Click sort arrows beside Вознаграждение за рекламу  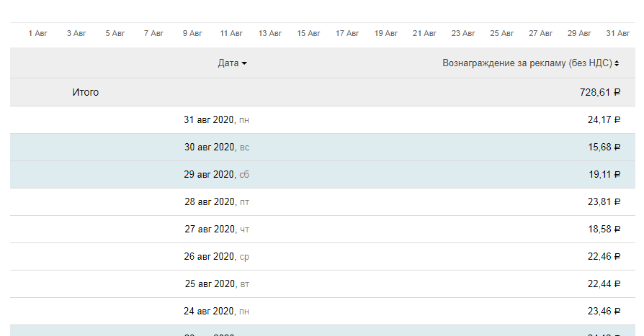tap(617, 64)
